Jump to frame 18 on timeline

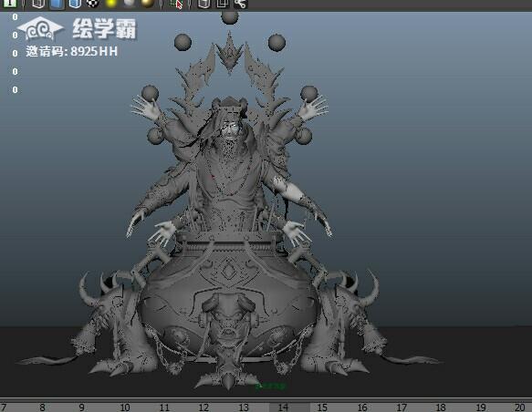pyautogui.click(x=441, y=407)
